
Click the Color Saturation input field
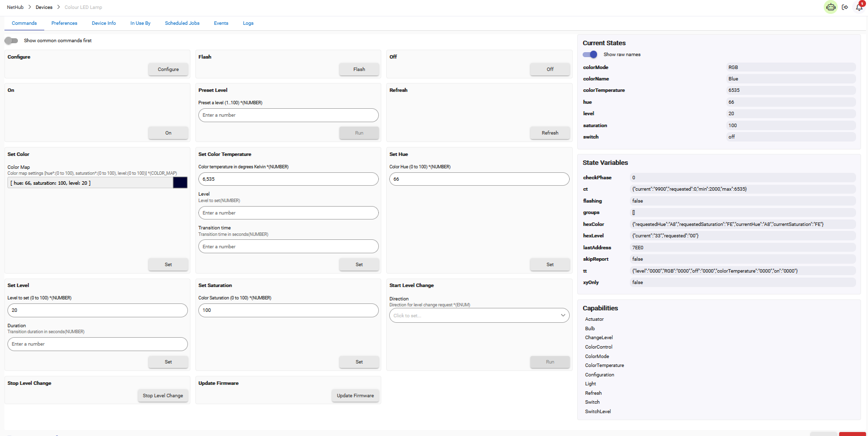tap(288, 310)
